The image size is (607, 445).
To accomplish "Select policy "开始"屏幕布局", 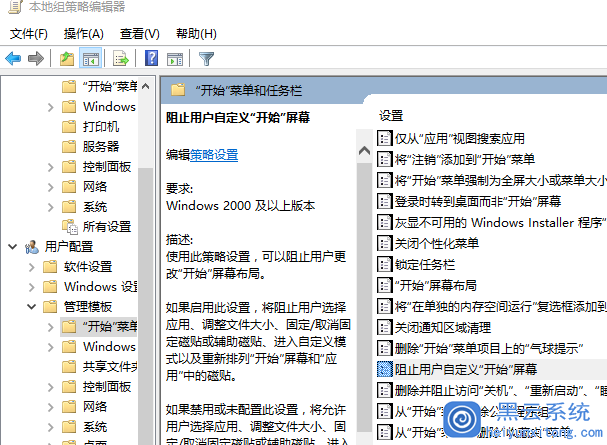I will tap(436, 286).
